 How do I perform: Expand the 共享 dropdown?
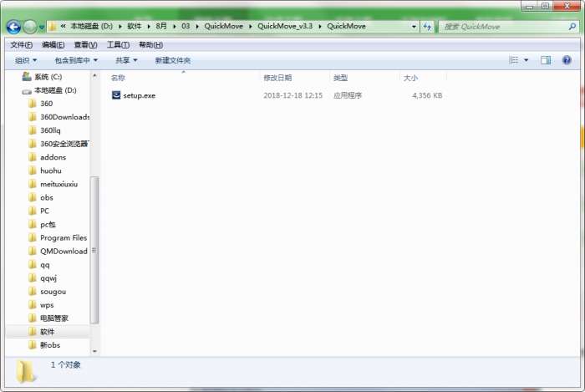126,60
